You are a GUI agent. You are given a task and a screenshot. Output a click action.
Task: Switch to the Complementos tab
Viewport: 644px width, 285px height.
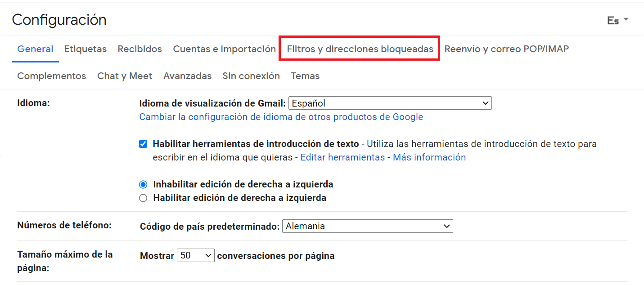coord(51,76)
